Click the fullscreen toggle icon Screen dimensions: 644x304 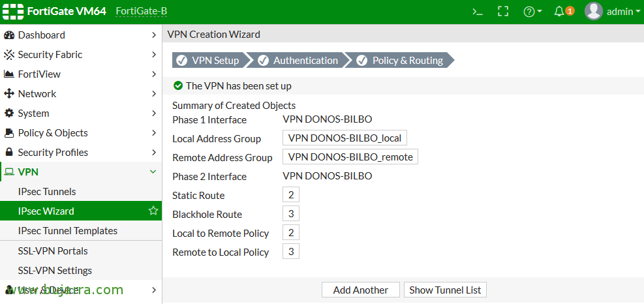pyautogui.click(x=502, y=12)
